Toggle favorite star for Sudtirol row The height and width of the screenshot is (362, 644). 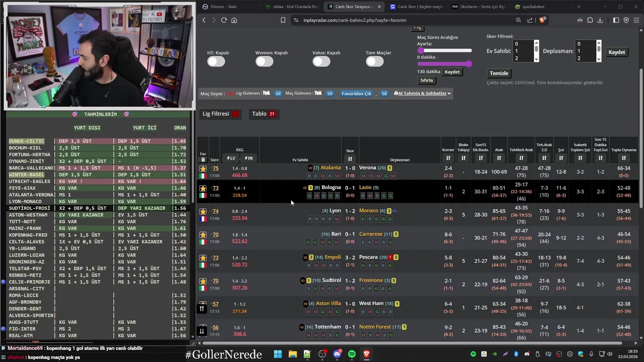pyautogui.click(x=203, y=281)
